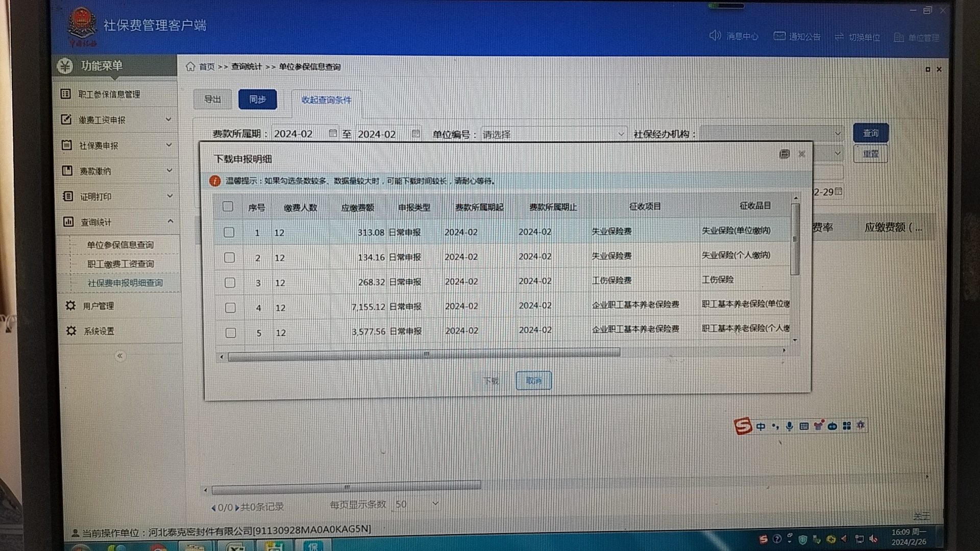Image resolution: width=980 pixels, height=551 pixels.
Task: Click the 证明打印 sidebar icon
Action: click(67, 196)
